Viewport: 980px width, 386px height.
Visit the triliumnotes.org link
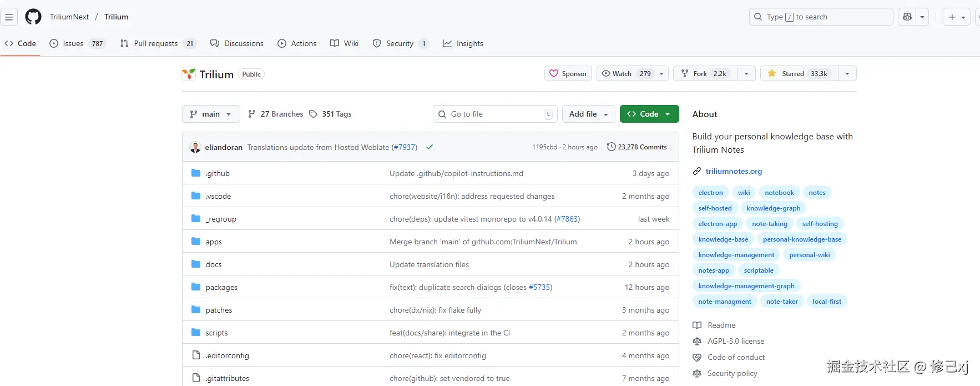point(734,171)
